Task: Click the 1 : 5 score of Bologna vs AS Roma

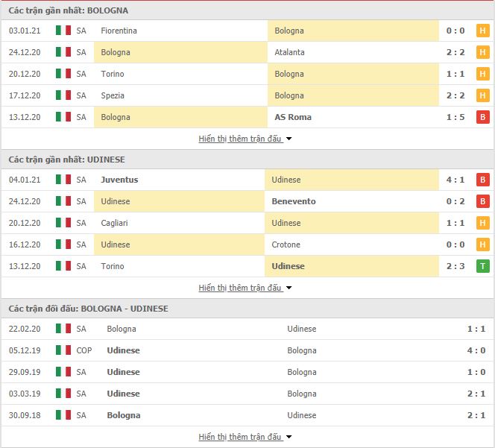Action: 455,117
